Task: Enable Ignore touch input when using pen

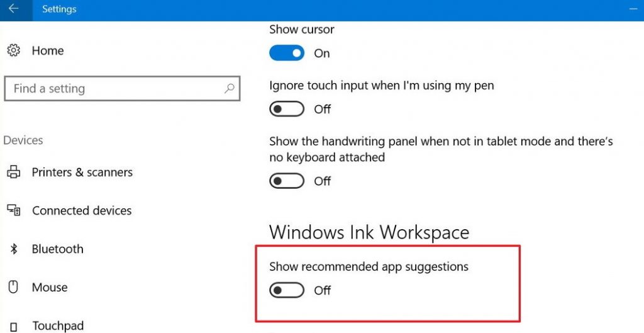Action: tap(287, 110)
